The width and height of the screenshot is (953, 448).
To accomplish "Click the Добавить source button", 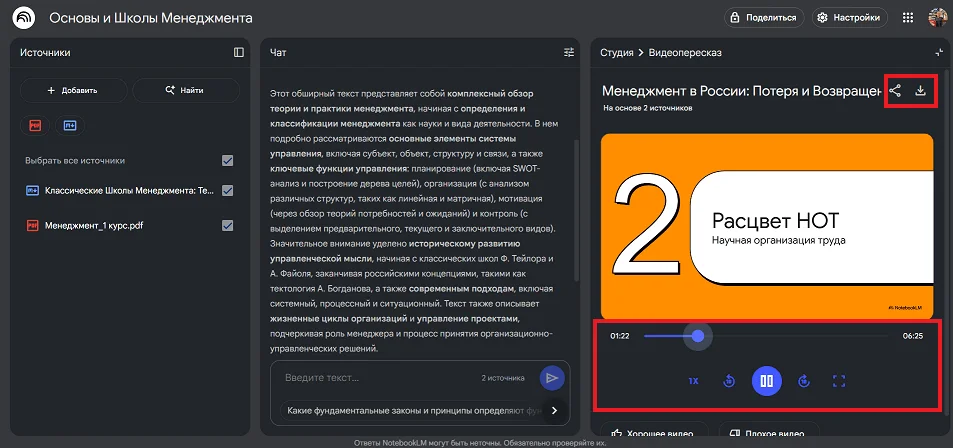I will 73,90.
